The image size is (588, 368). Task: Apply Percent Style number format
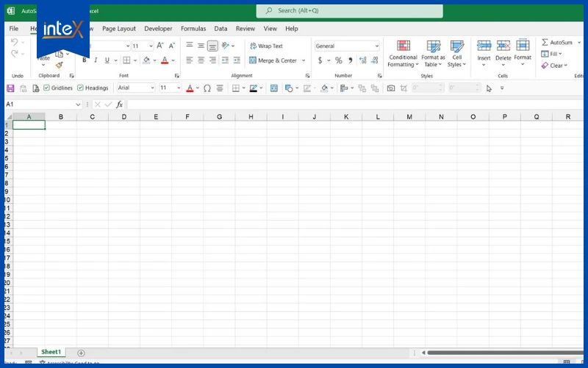tap(339, 60)
